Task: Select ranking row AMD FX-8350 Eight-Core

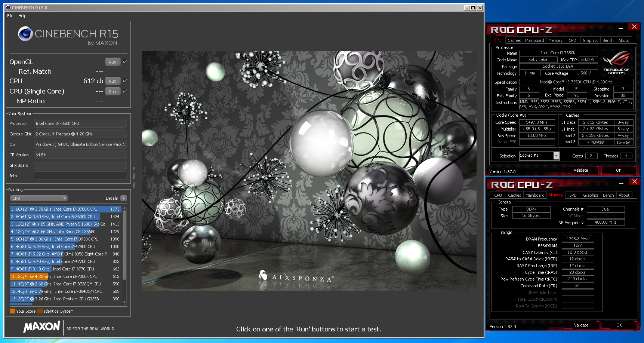Action: coord(65,254)
